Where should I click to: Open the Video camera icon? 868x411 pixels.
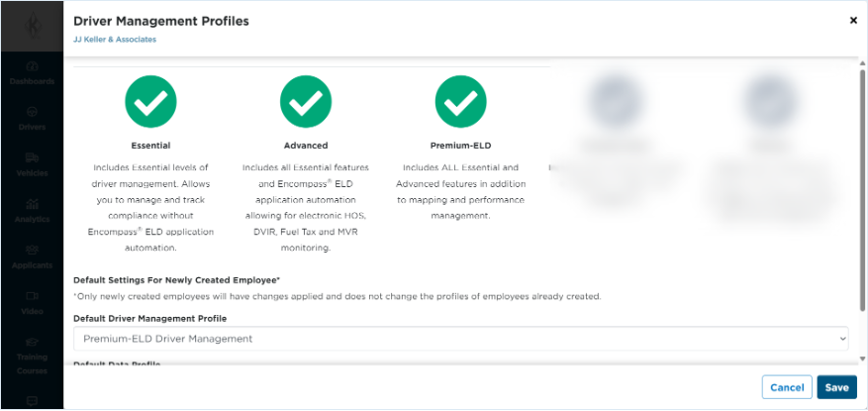point(32,296)
